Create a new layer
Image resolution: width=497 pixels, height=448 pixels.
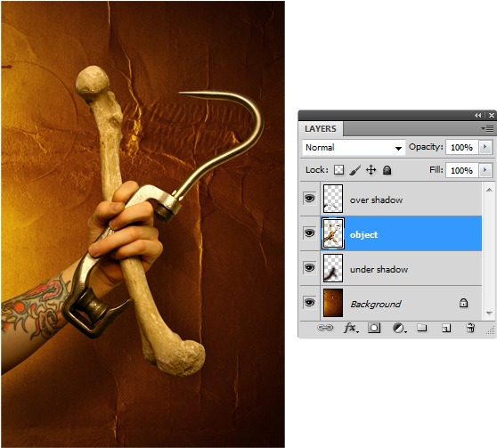446,328
